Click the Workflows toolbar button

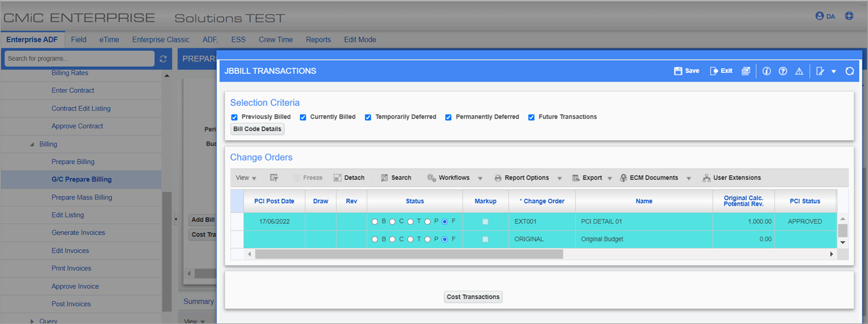(448, 178)
